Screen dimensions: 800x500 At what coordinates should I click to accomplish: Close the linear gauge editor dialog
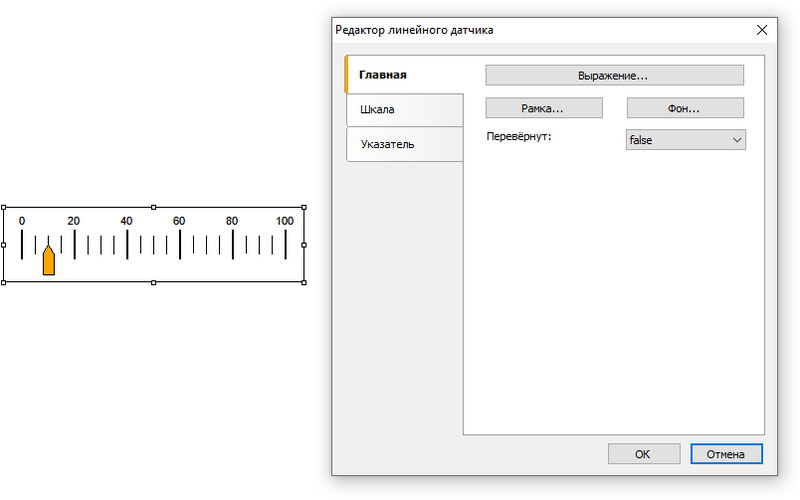click(x=762, y=30)
